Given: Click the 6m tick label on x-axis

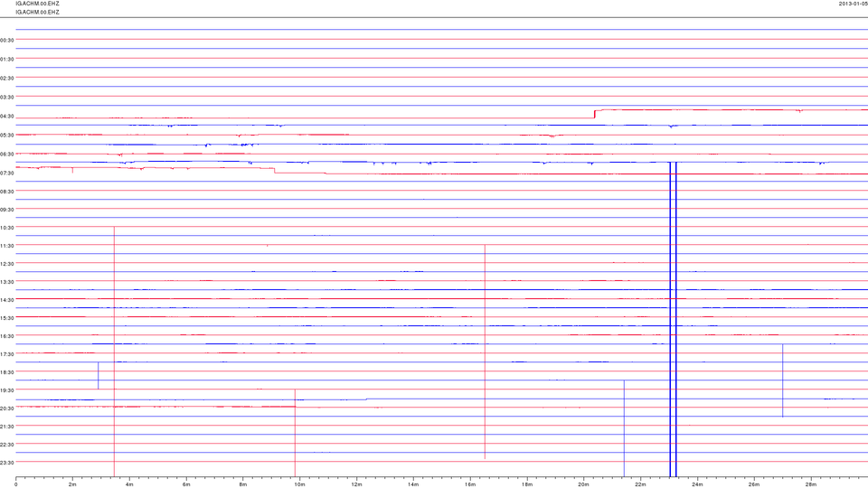Looking at the screenshot, I should 186,484.
